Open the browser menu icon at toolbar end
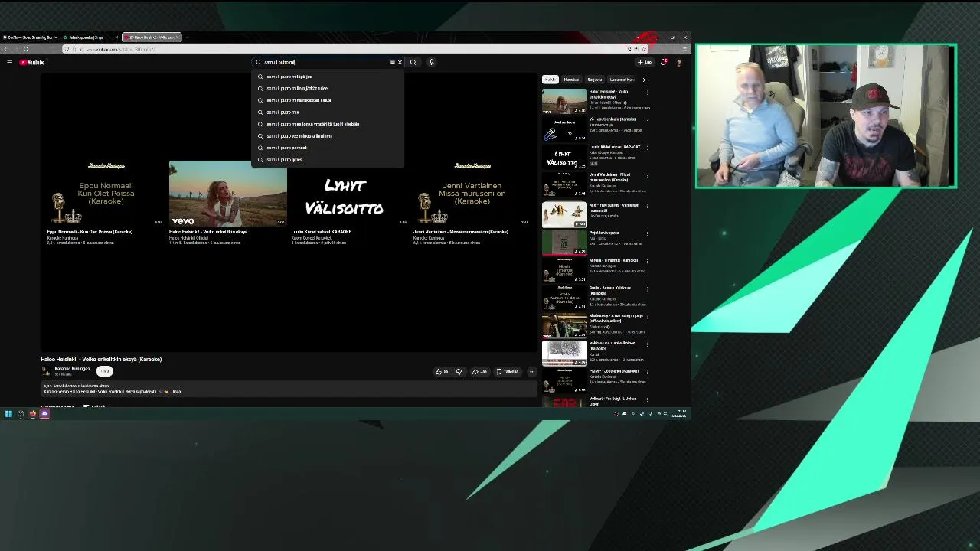 (x=684, y=49)
